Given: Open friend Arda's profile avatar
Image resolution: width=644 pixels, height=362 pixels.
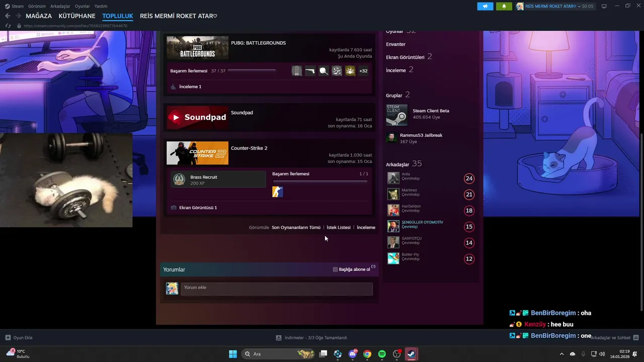Looking at the screenshot, I should click(393, 178).
